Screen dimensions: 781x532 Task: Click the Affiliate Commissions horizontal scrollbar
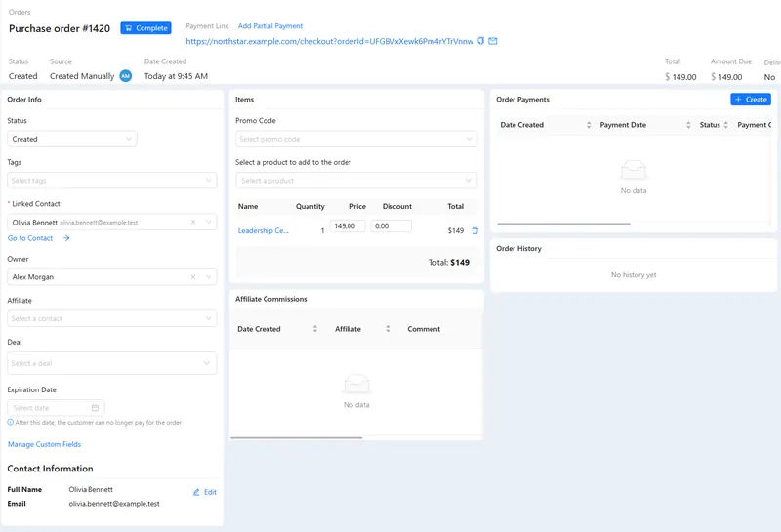click(297, 438)
